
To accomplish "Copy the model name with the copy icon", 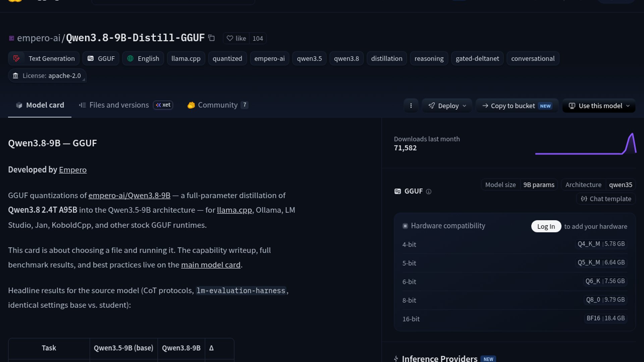I will (211, 38).
